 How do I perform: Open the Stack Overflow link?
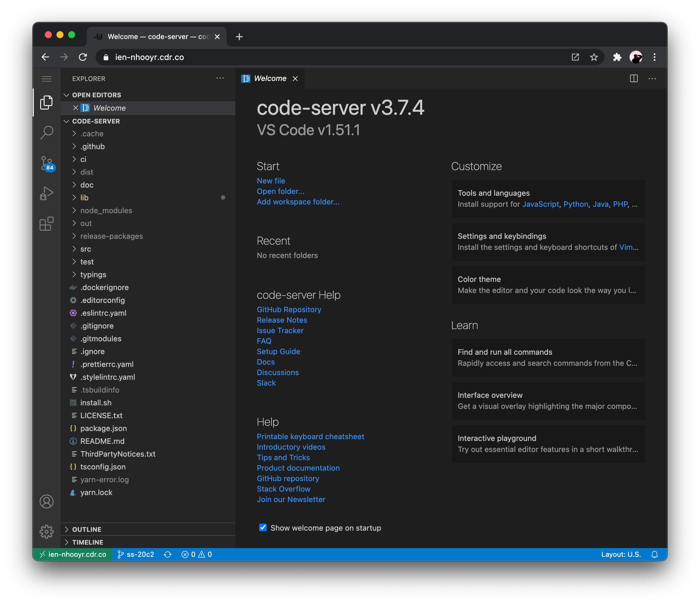coord(283,489)
